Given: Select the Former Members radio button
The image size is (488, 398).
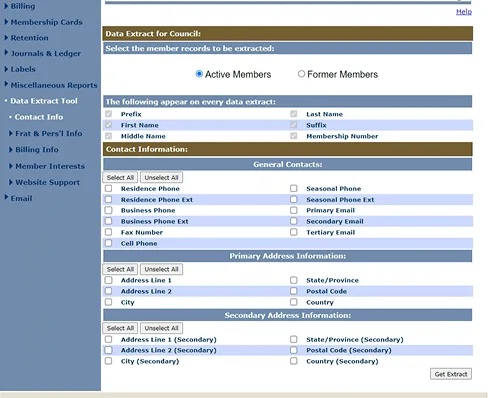Looking at the screenshot, I should tap(301, 74).
